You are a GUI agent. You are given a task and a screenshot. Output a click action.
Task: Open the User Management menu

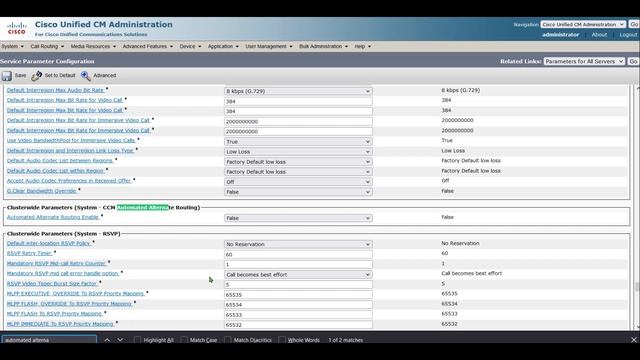(x=269, y=47)
